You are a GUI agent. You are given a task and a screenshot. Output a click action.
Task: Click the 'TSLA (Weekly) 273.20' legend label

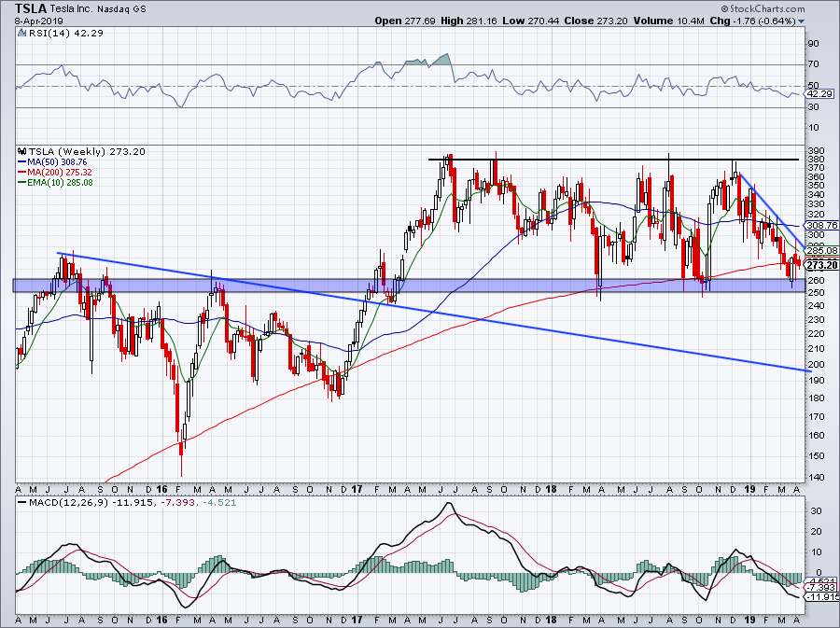pyautogui.click(x=87, y=151)
